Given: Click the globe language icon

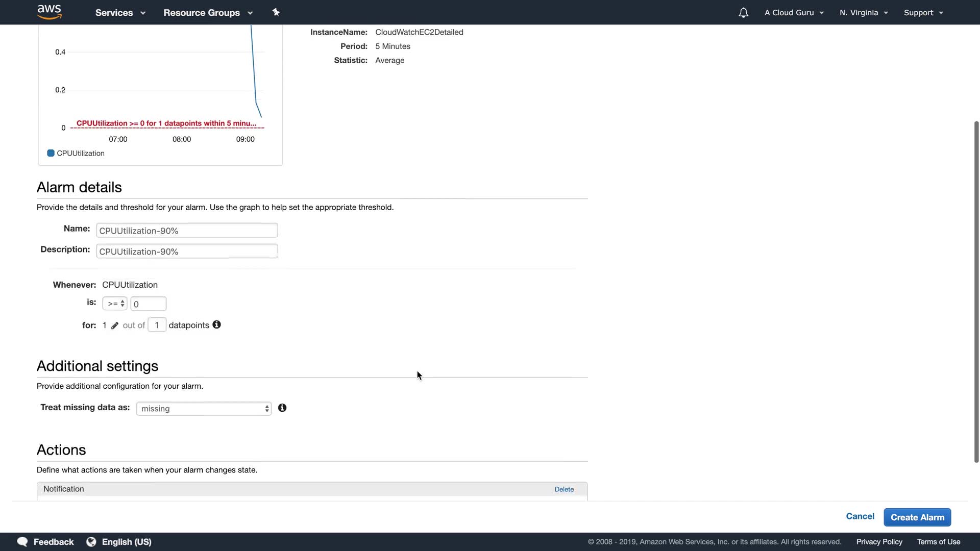Looking at the screenshot, I should [91, 542].
